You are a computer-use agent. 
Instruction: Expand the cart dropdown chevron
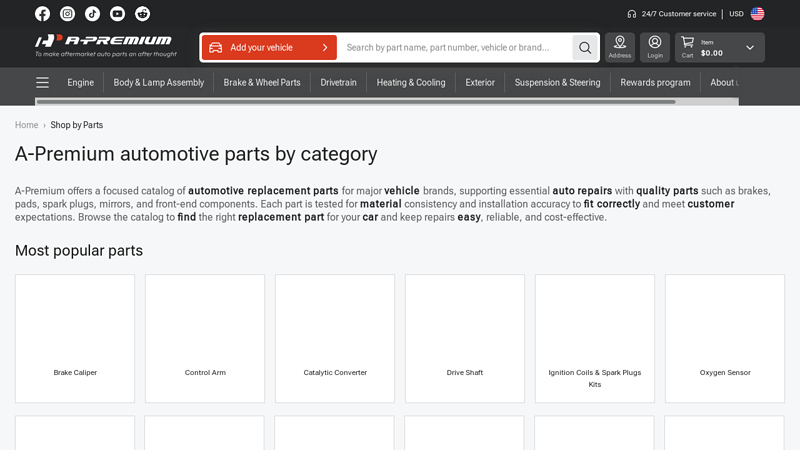point(750,47)
